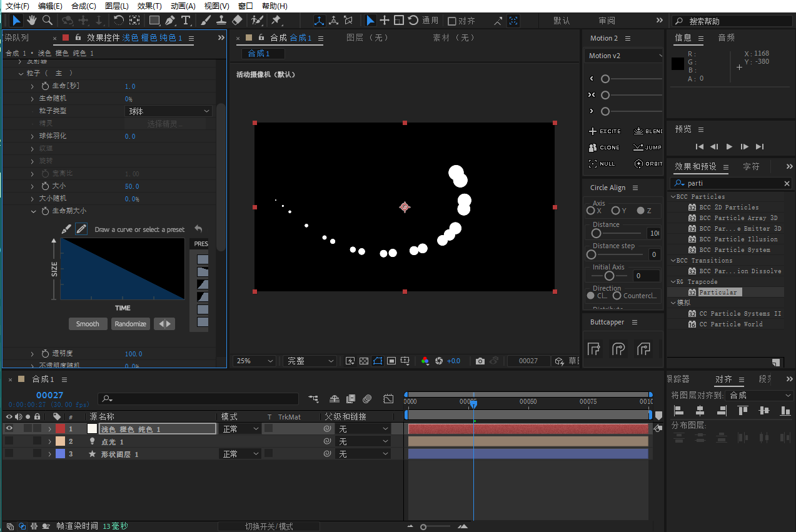This screenshot has height=532, width=796.
Task: Click the timeline current time 00027 field
Action: pos(49,395)
